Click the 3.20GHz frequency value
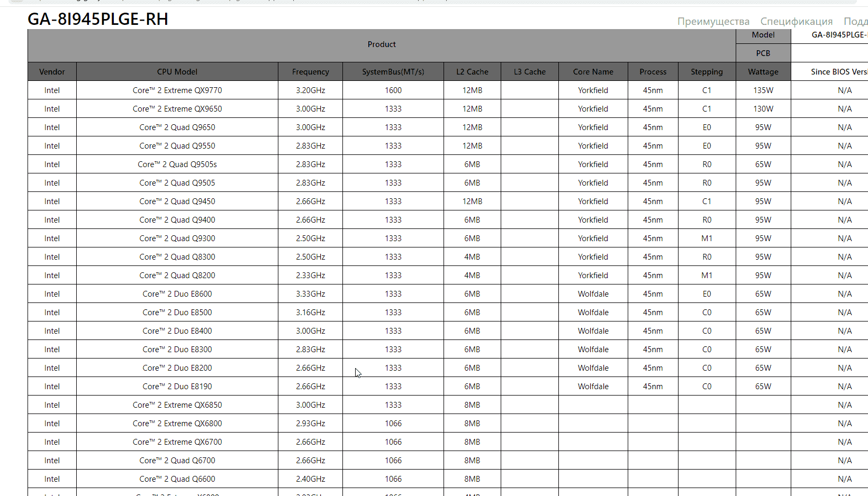Image resolution: width=868 pixels, height=496 pixels. point(311,90)
